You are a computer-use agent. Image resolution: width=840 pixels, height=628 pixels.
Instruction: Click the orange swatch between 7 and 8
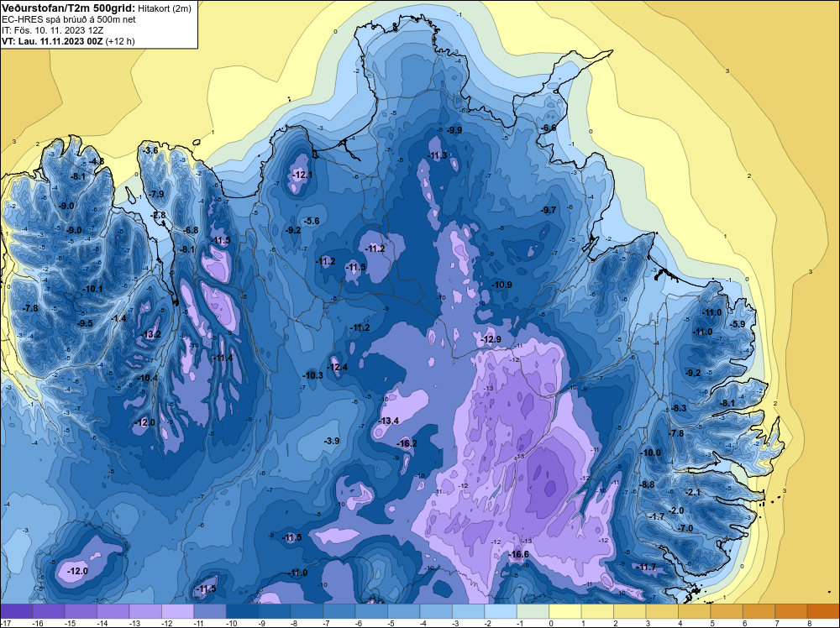(791, 611)
